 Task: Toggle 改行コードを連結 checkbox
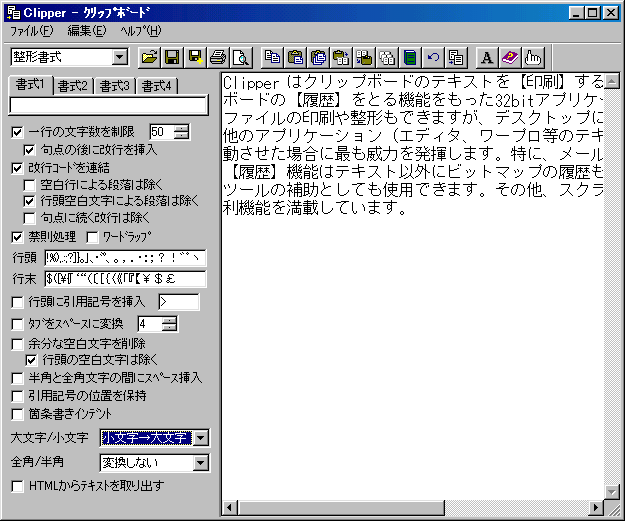coord(17,168)
